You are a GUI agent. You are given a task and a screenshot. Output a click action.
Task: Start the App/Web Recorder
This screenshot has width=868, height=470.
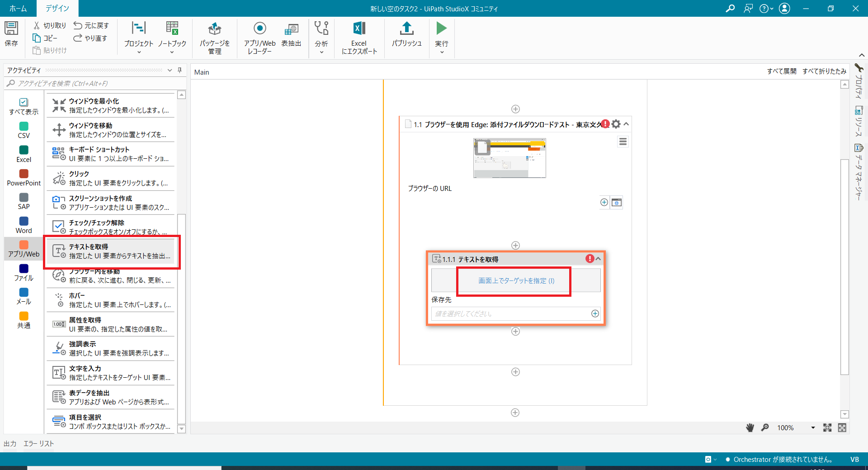[259, 37]
